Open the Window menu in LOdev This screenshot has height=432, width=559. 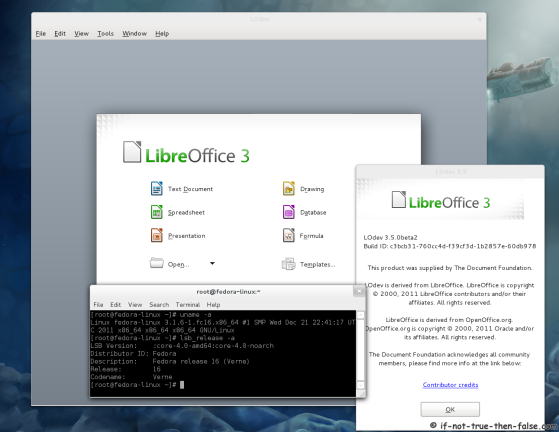tap(134, 34)
